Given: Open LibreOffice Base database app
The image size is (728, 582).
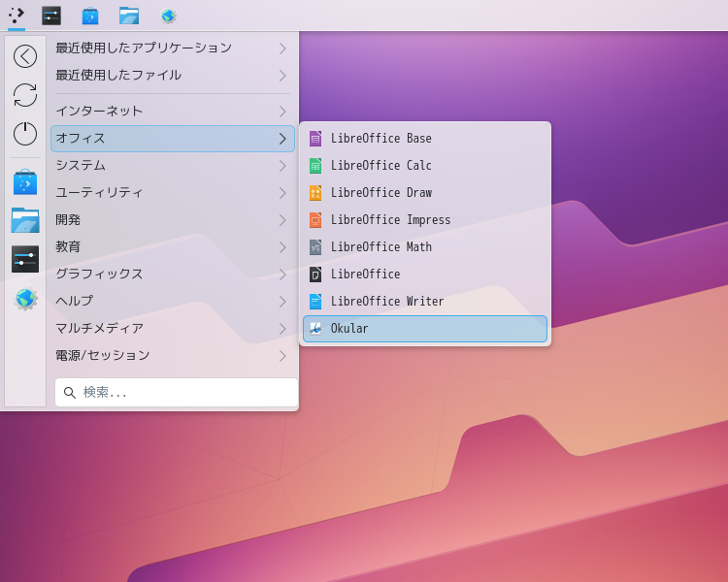Looking at the screenshot, I should click(381, 139).
